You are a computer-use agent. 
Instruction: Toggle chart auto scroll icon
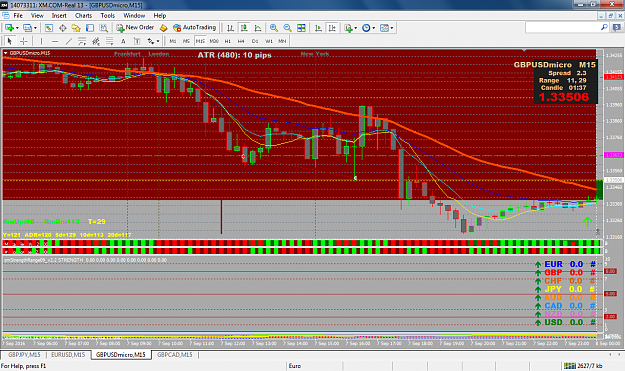[x=318, y=28]
